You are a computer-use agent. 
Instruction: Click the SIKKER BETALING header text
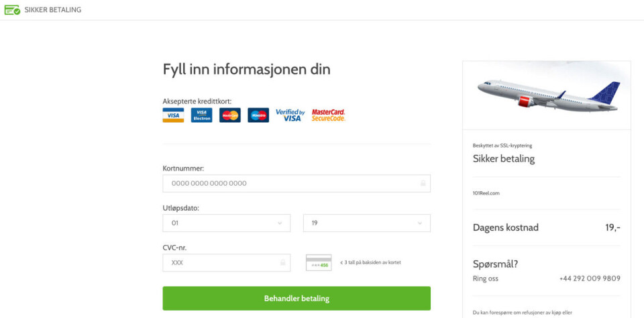coord(53,10)
